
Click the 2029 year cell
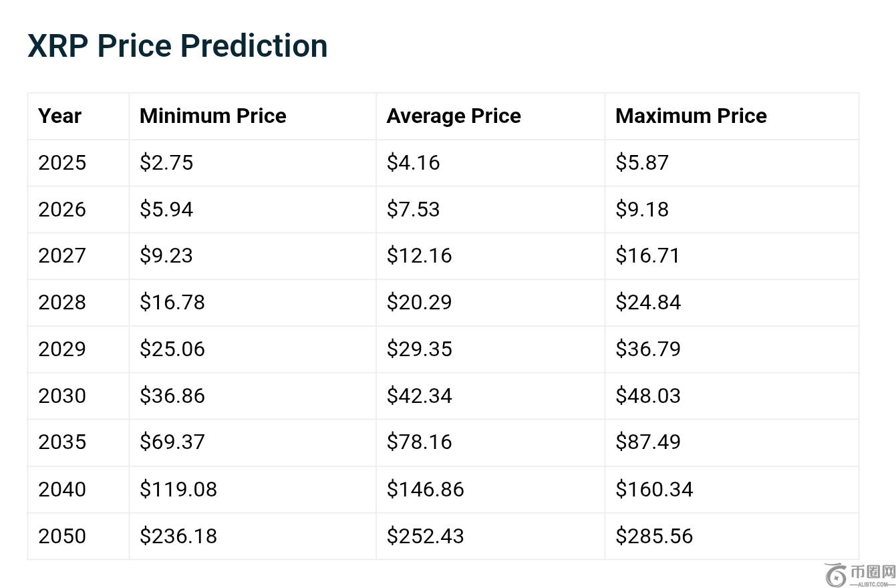62,349
